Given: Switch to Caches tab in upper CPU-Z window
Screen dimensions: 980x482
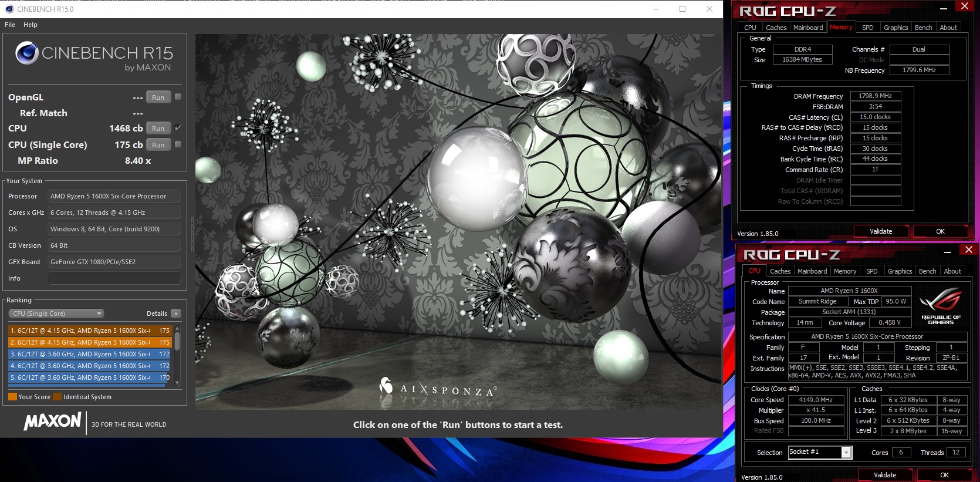Looking at the screenshot, I should 776,28.
